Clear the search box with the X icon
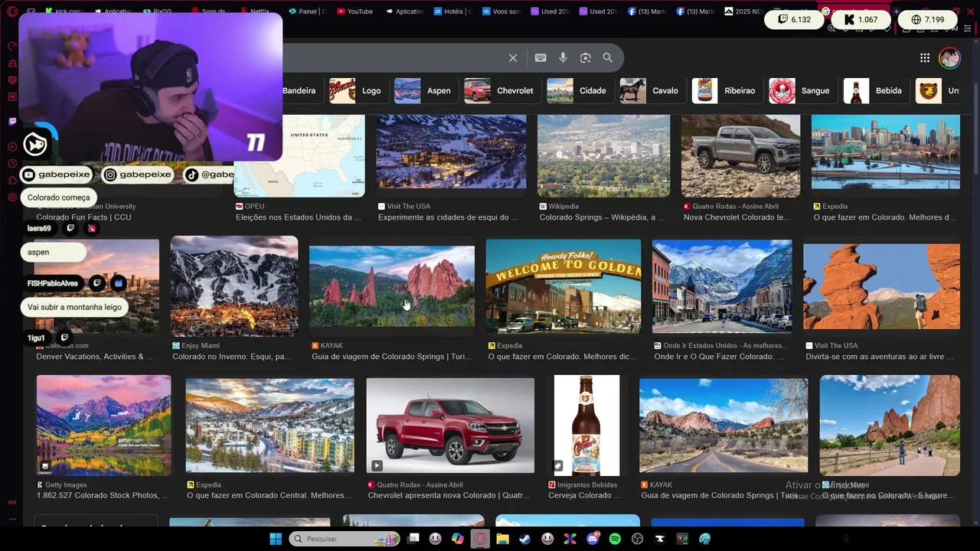Viewport: 980px width, 551px height. tap(513, 58)
